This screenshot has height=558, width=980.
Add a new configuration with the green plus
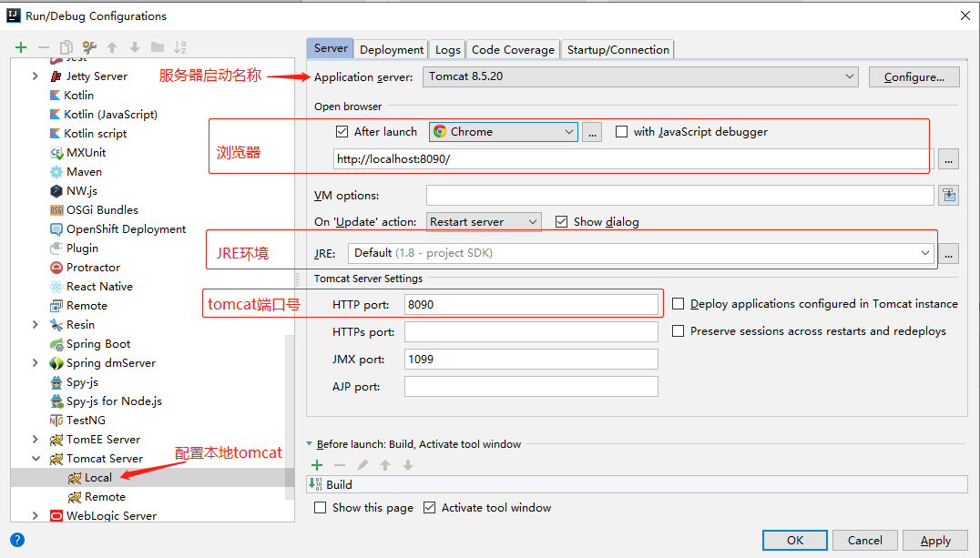21,47
